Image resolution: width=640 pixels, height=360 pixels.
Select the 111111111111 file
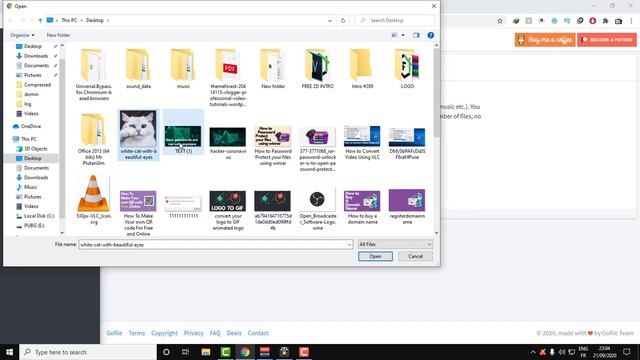[x=183, y=207]
